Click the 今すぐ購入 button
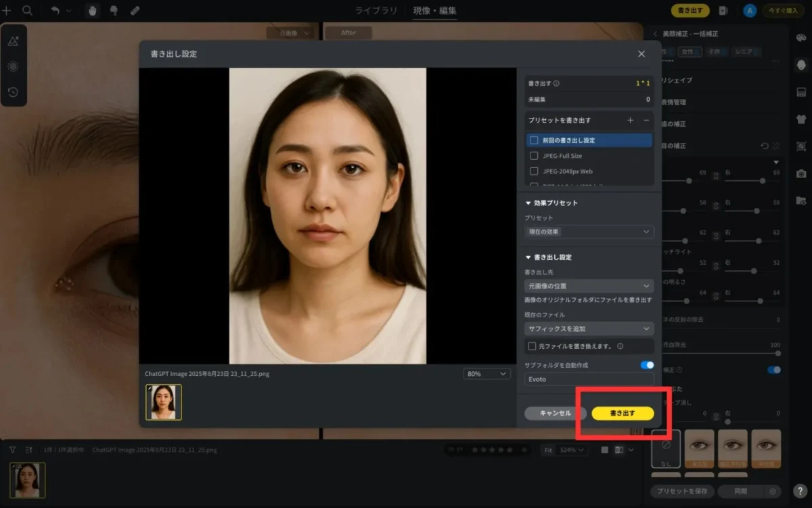Screen dimensions: 812x508 pyautogui.click(x=782, y=11)
